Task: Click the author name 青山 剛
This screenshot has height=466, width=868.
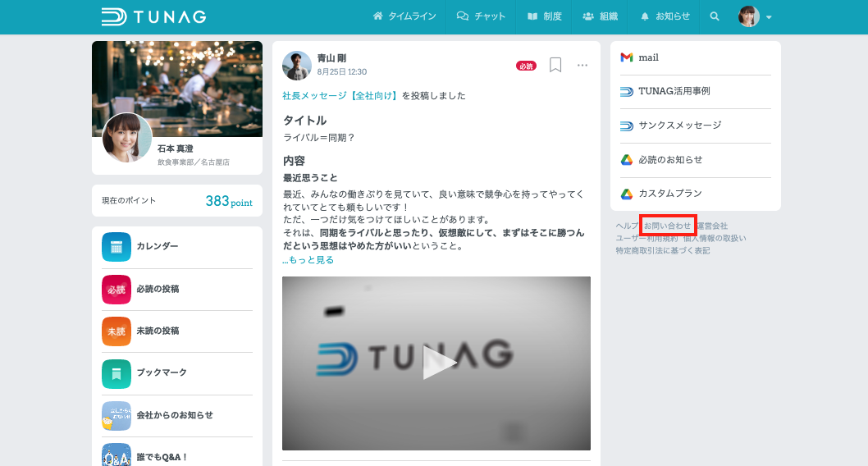Action: click(x=331, y=58)
